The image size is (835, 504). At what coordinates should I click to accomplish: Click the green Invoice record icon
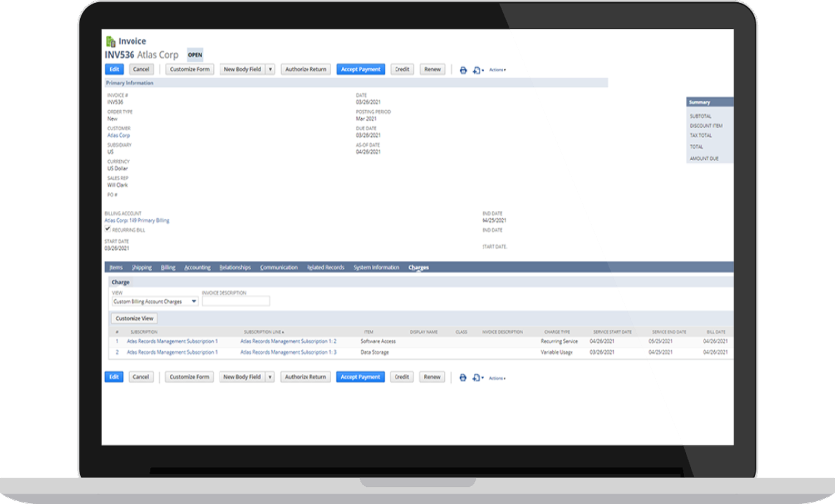tap(111, 41)
